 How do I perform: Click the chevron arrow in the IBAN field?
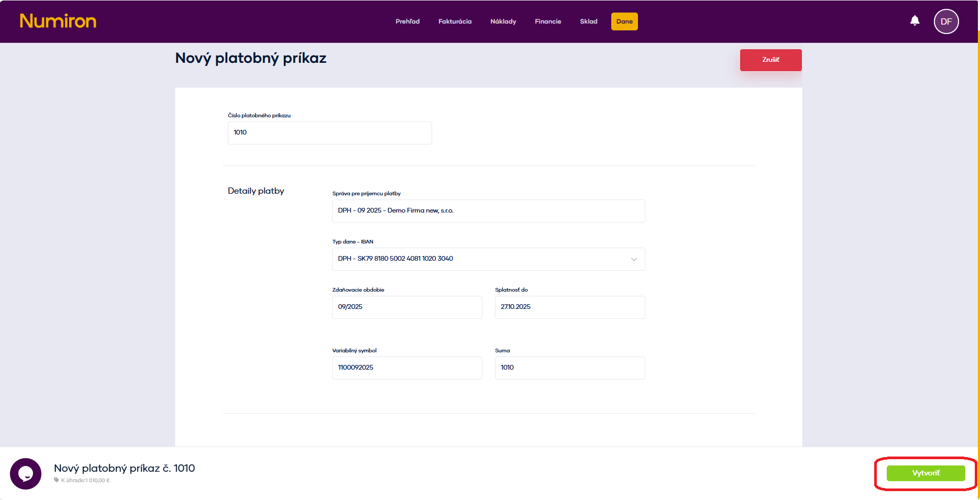[x=634, y=259]
